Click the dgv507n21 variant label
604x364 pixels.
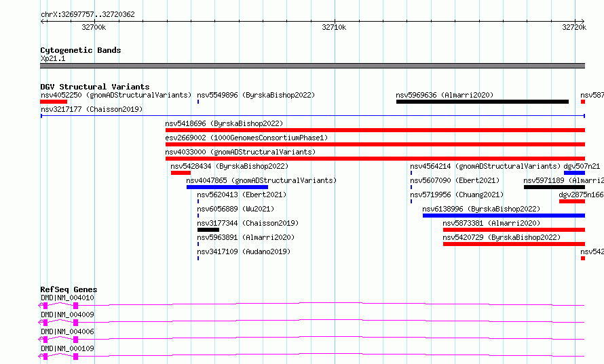pyautogui.click(x=582, y=166)
